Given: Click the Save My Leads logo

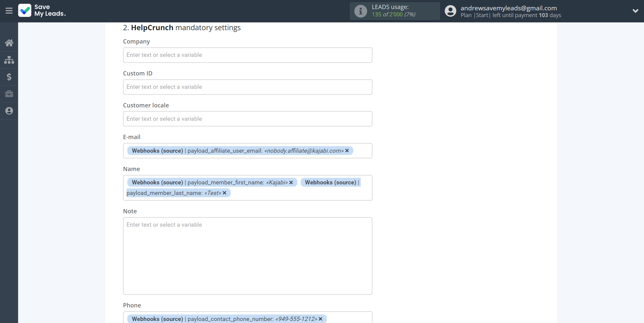Looking at the screenshot, I should click(42, 11).
